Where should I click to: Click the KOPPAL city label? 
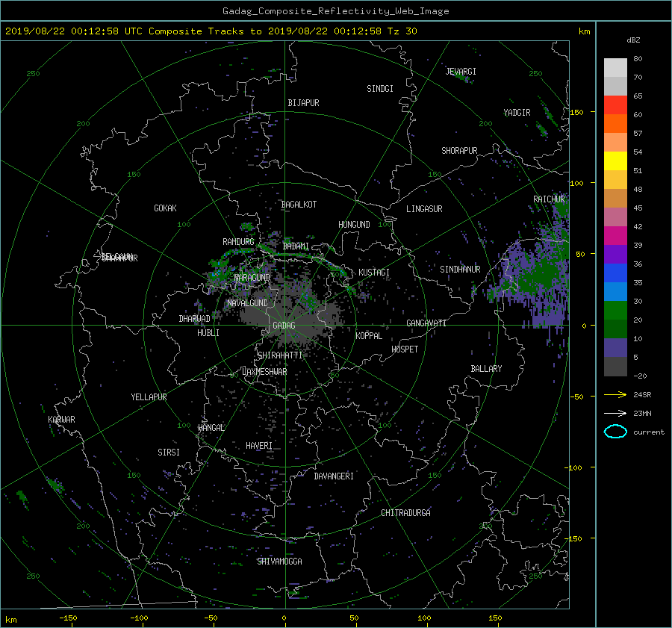point(369,335)
